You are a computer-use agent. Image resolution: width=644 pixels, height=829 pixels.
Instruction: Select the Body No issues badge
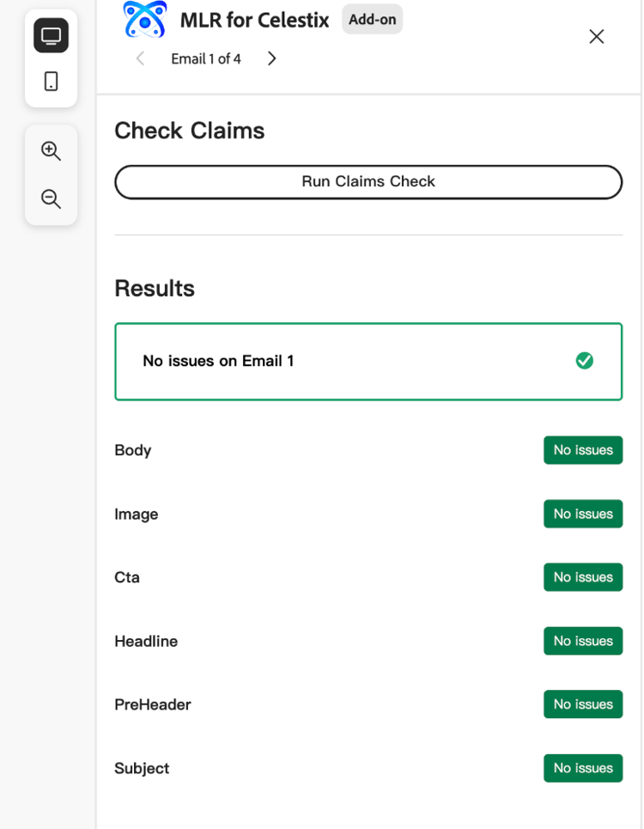(x=583, y=450)
